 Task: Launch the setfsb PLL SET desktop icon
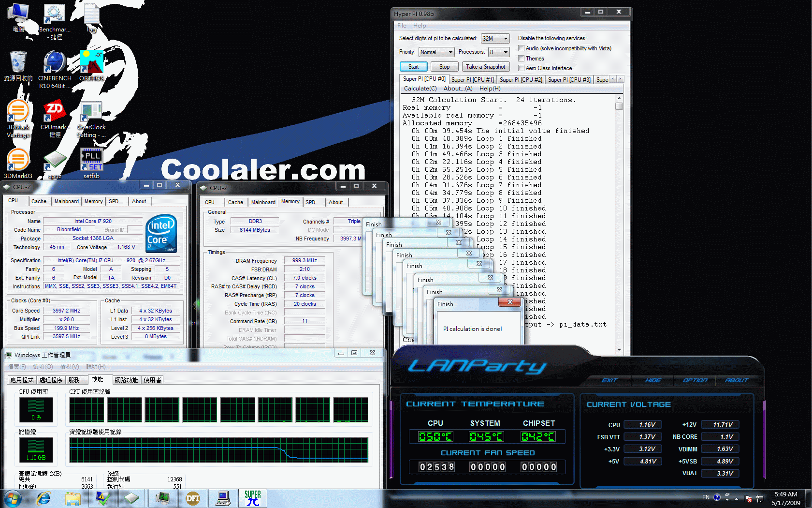(91, 164)
